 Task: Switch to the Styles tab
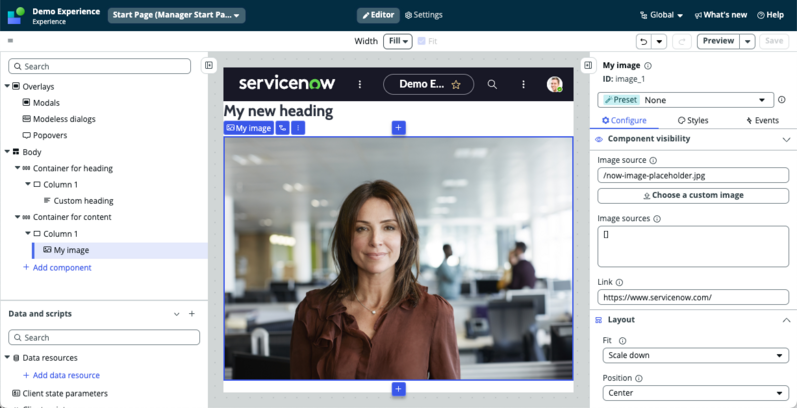693,120
